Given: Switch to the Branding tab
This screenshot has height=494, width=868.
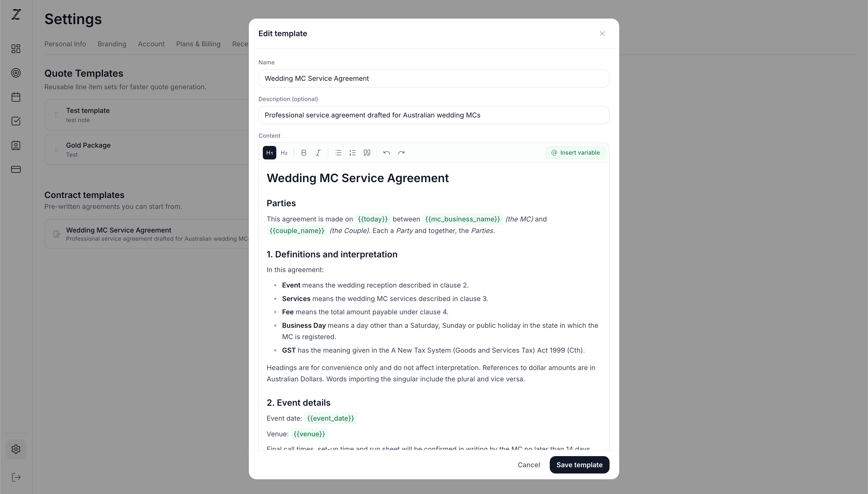Looking at the screenshot, I should pos(112,44).
